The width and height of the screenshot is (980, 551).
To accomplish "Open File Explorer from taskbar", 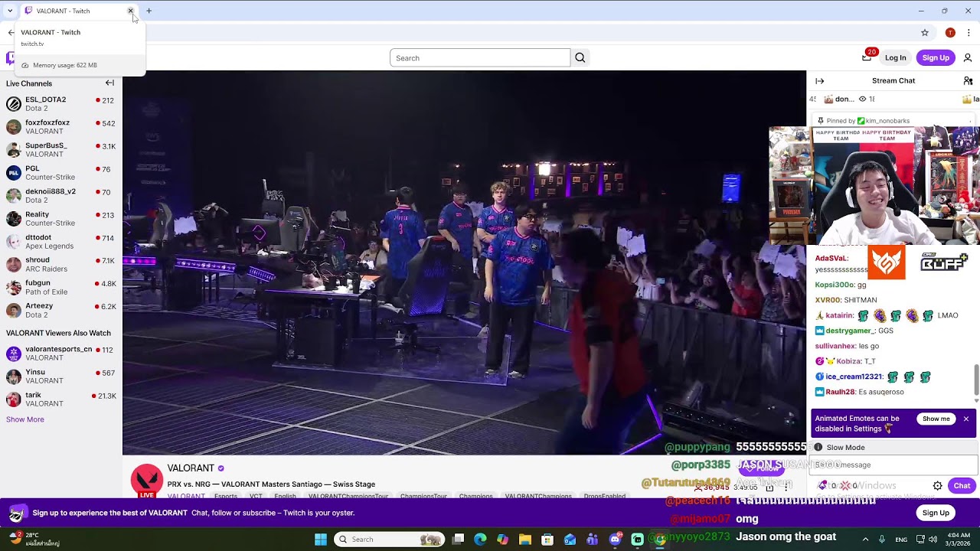I will [525, 540].
